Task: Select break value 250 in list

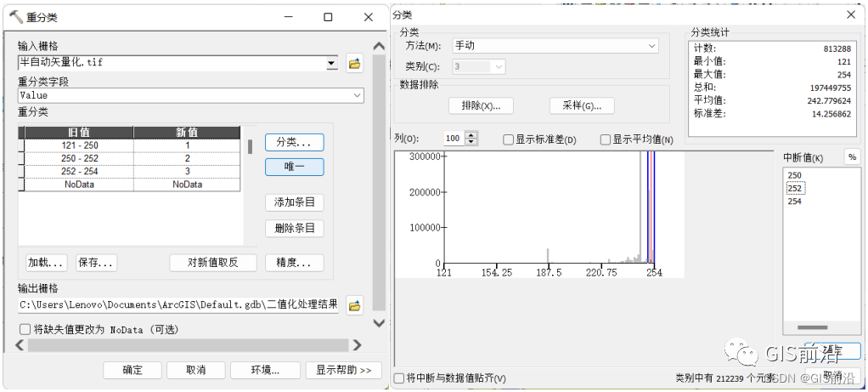Action: point(794,175)
